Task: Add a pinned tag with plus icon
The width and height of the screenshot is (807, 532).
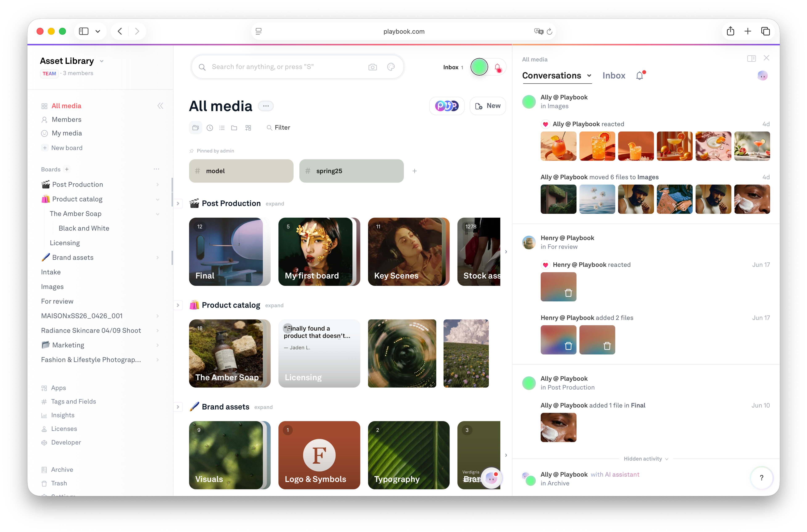Action: (x=415, y=171)
